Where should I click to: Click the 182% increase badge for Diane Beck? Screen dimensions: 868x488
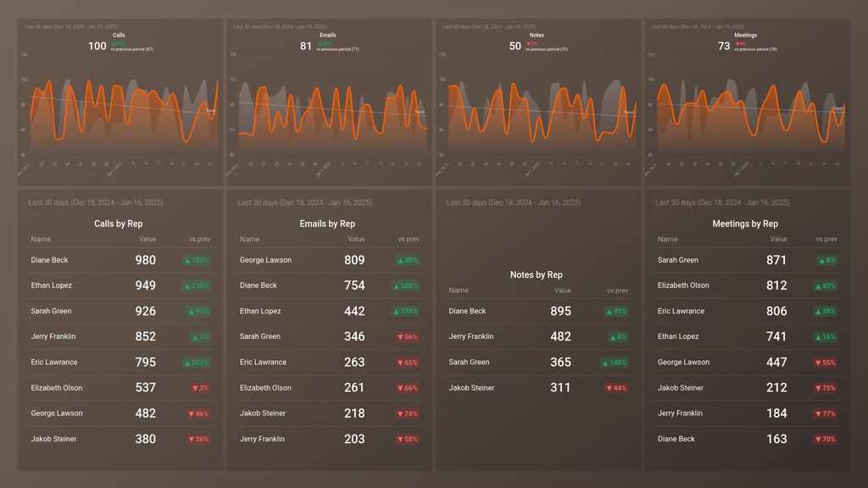point(196,260)
